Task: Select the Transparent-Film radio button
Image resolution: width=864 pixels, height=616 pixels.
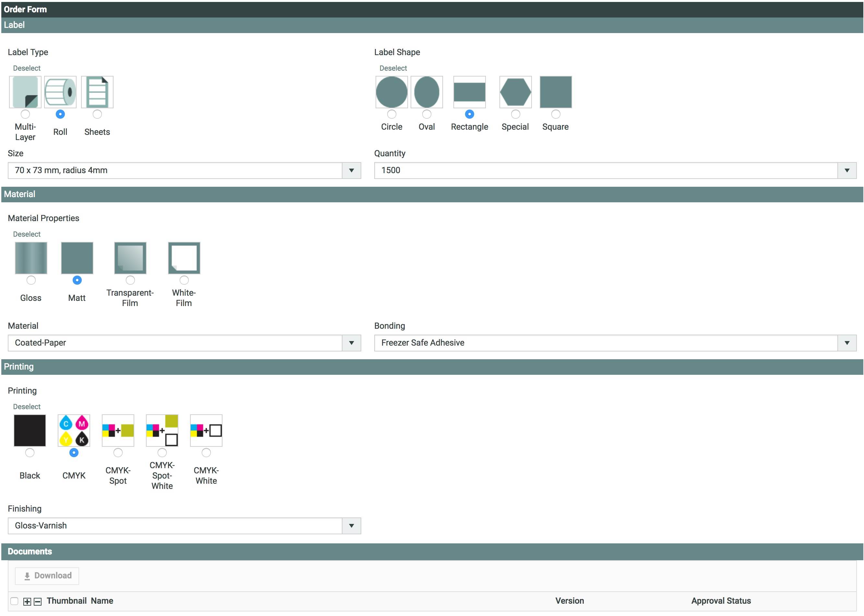Action: [130, 280]
